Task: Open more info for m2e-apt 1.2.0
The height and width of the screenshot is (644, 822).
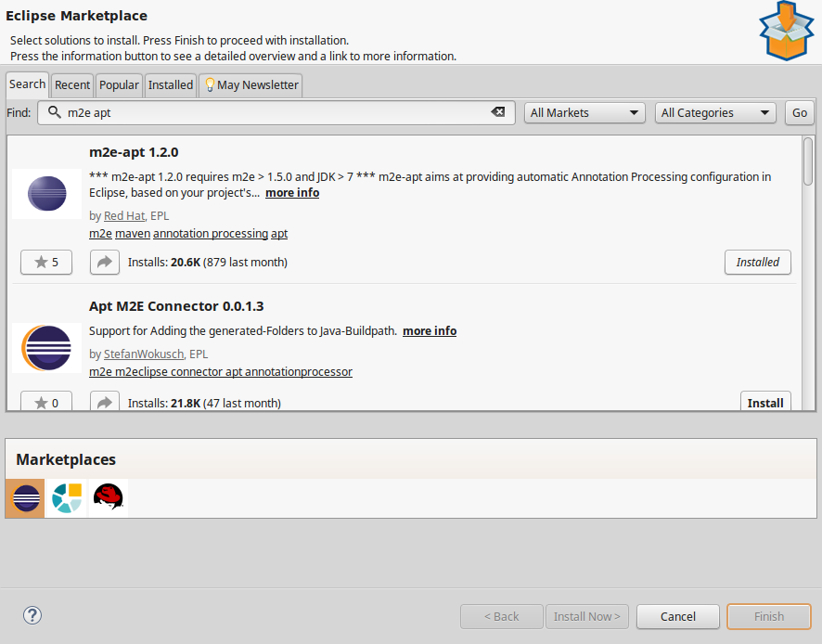Action: [x=292, y=192]
